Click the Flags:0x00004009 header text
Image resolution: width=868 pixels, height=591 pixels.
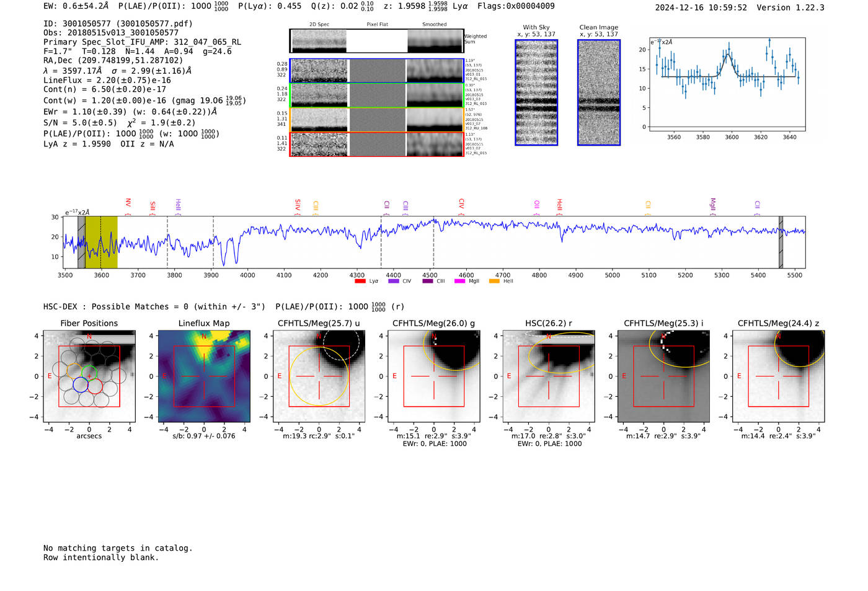pyautogui.click(x=516, y=6)
